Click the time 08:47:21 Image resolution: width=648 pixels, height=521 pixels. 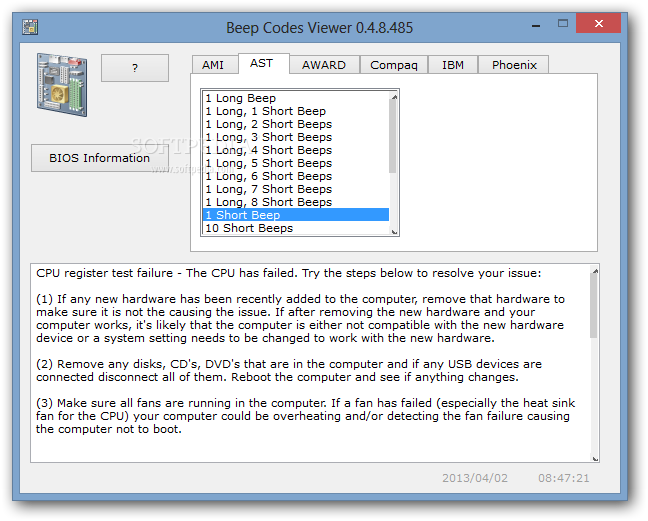pyautogui.click(x=564, y=478)
